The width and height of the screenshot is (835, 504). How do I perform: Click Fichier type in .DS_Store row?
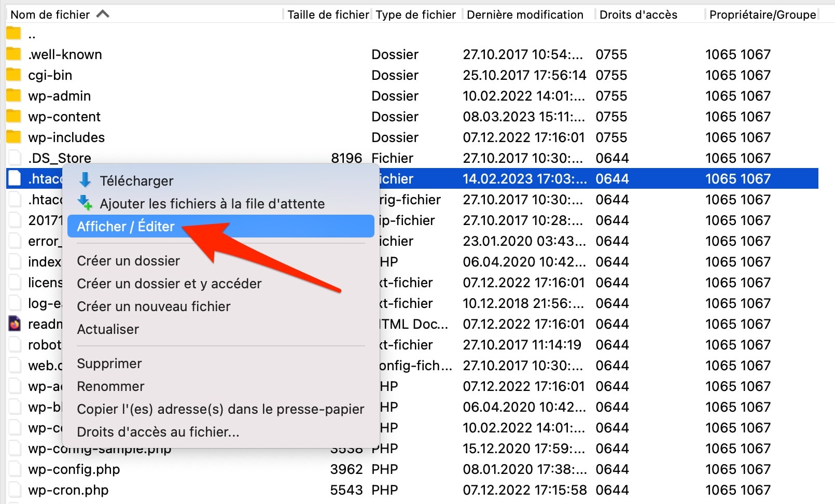pos(392,158)
